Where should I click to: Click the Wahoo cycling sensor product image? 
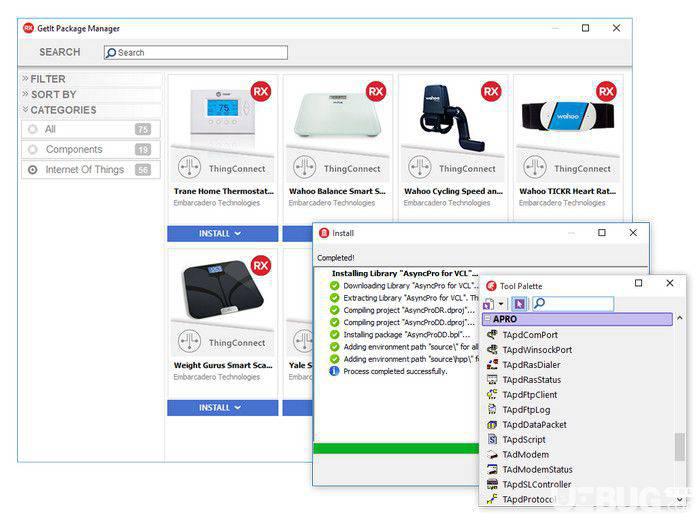coord(451,117)
